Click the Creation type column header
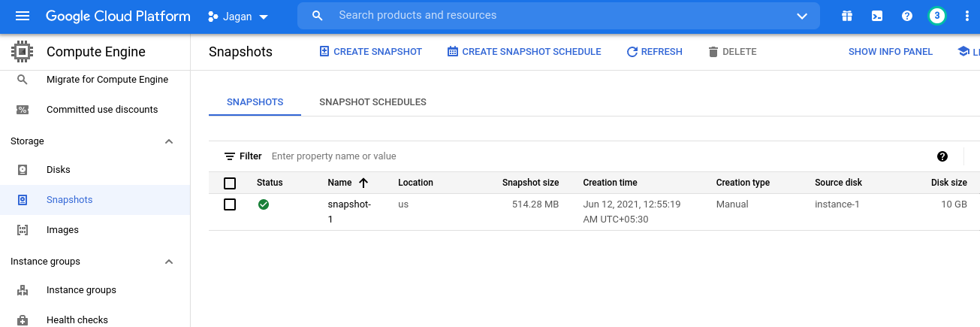980x327 pixels. [743, 183]
